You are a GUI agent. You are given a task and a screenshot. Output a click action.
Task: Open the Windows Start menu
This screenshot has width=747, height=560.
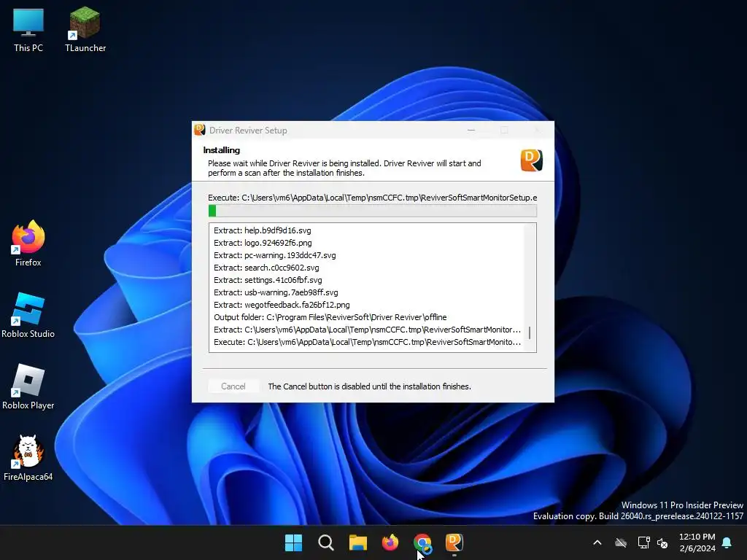point(293,542)
